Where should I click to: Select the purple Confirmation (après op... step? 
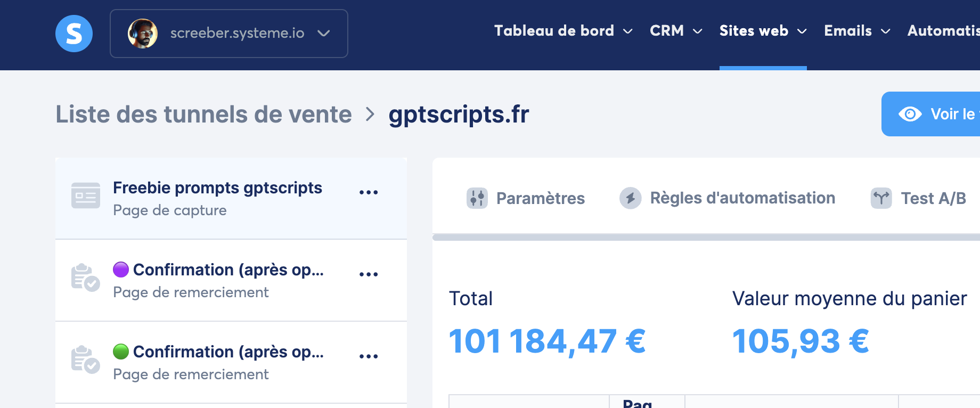click(231, 281)
